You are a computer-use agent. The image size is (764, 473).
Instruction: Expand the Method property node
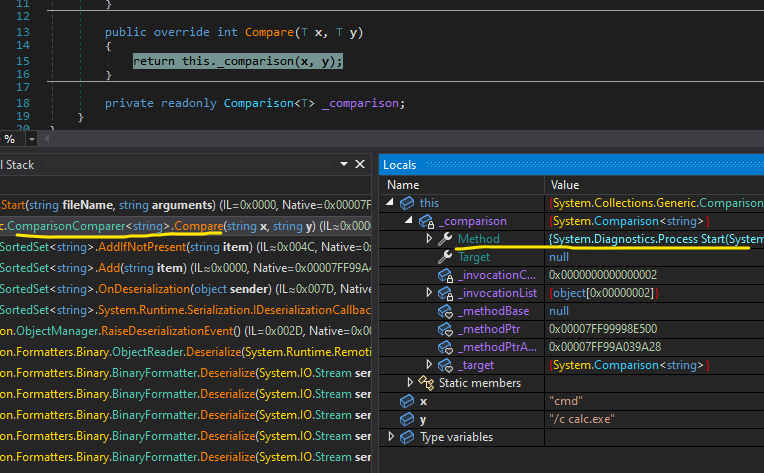tap(430, 239)
